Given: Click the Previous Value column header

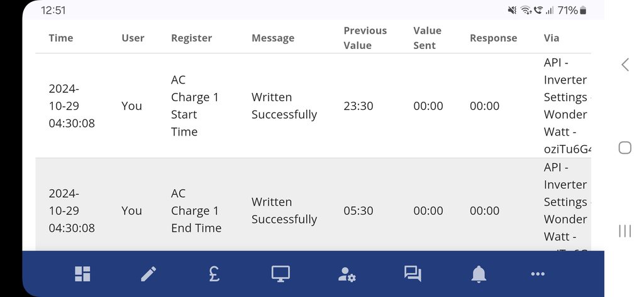Looking at the screenshot, I should pos(365,38).
